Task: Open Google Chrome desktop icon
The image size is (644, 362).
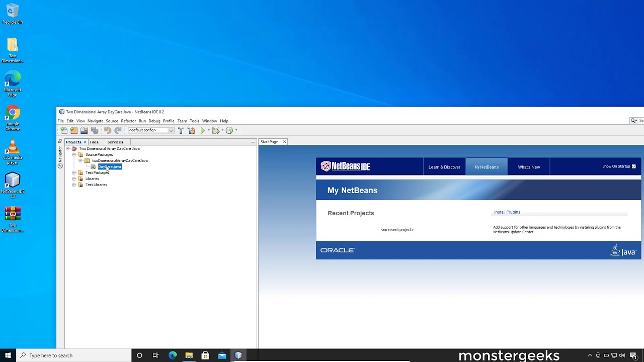Action: (x=13, y=118)
